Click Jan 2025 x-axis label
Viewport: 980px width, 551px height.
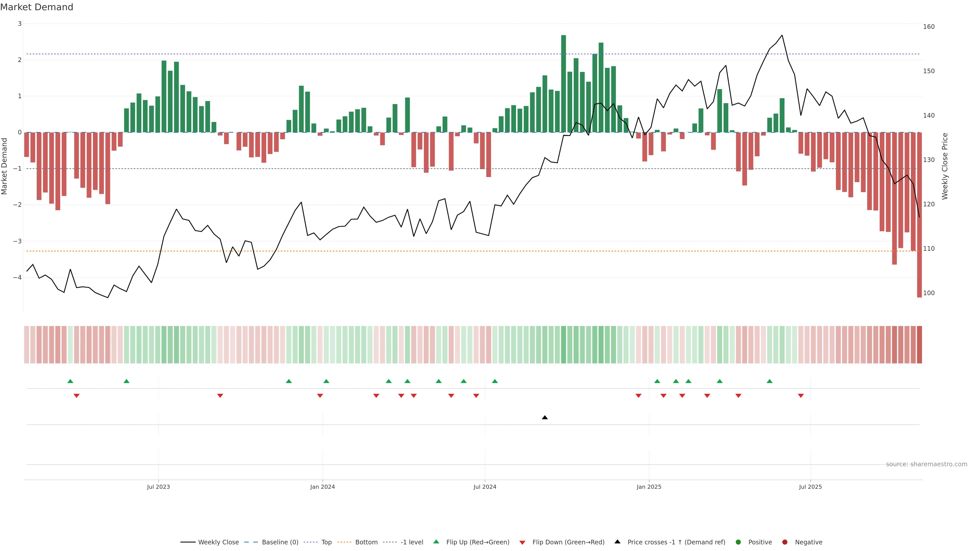[x=649, y=487]
